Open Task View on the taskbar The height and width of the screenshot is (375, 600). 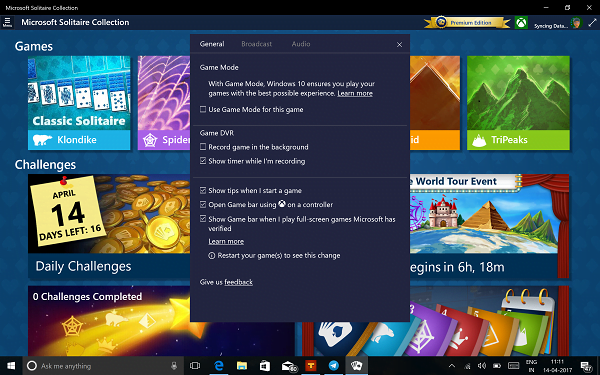pos(195,366)
